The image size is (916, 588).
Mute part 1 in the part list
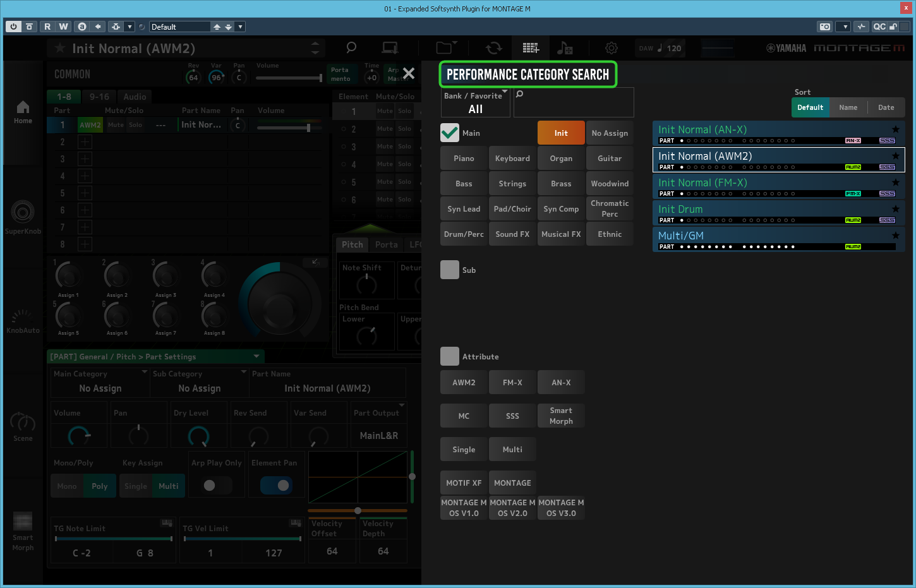pos(116,125)
